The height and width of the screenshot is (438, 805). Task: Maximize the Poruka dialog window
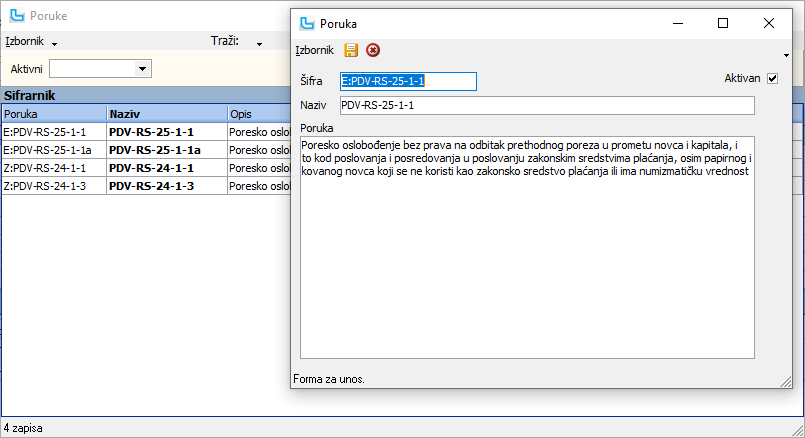(723, 23)
